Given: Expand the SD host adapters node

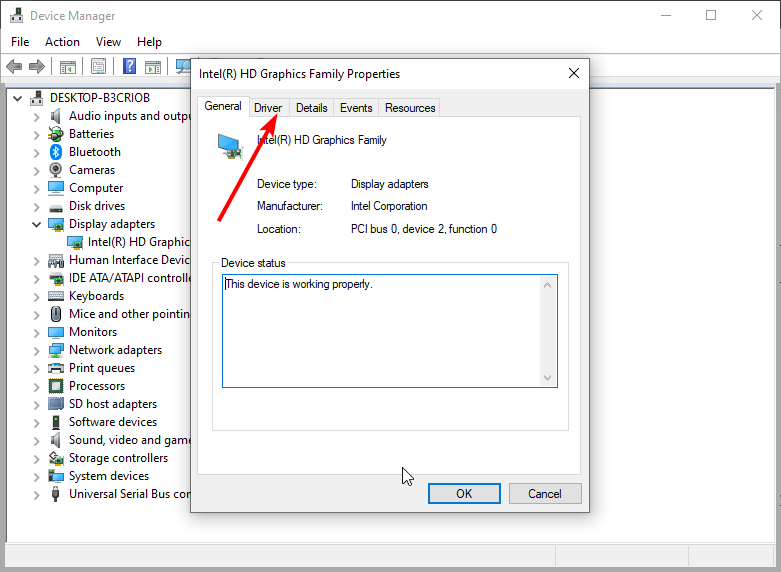Looking at the screenshot, I should (36, 404).
